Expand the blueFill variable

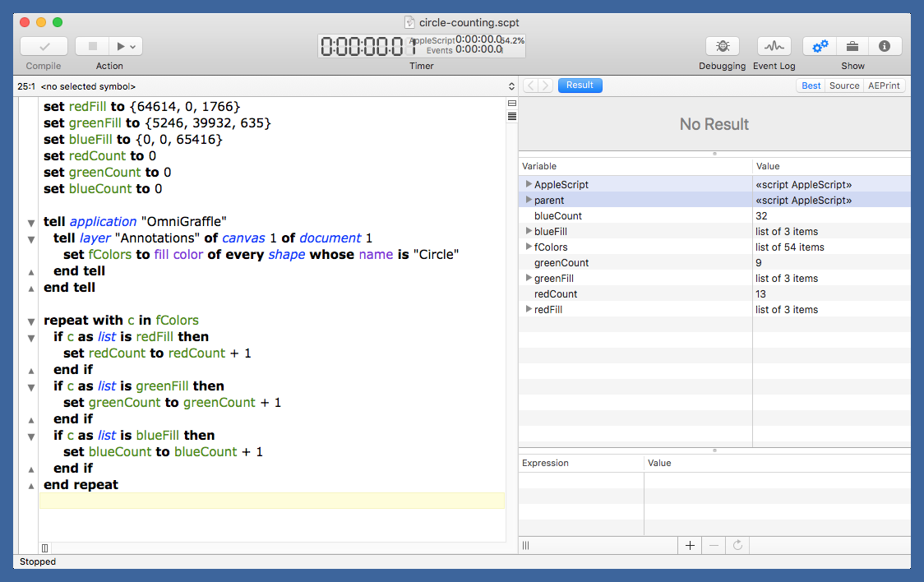(x=529, y=231)
